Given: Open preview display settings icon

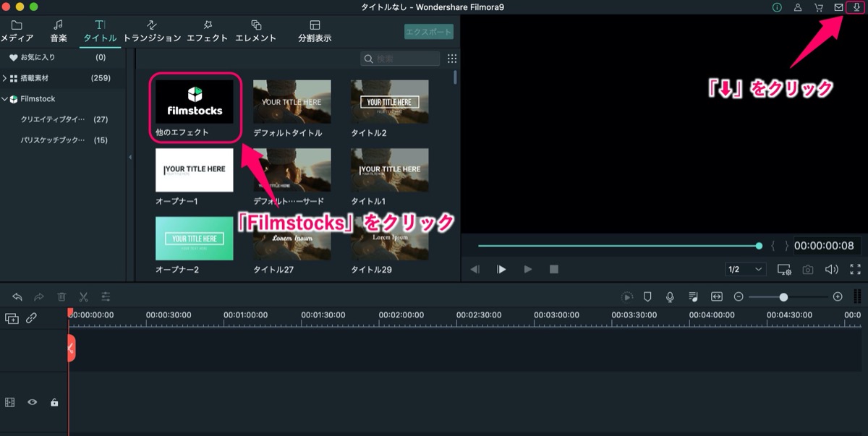Looking at the screenshot, I should 784,269.
